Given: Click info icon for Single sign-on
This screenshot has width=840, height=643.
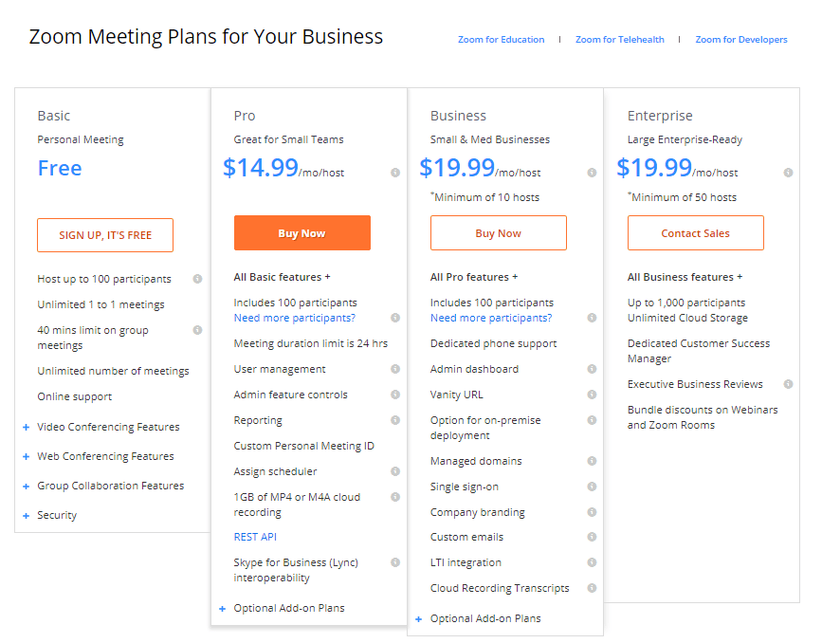Looking at the screenshot, I should pyautogui.click(x=592, y=487).
